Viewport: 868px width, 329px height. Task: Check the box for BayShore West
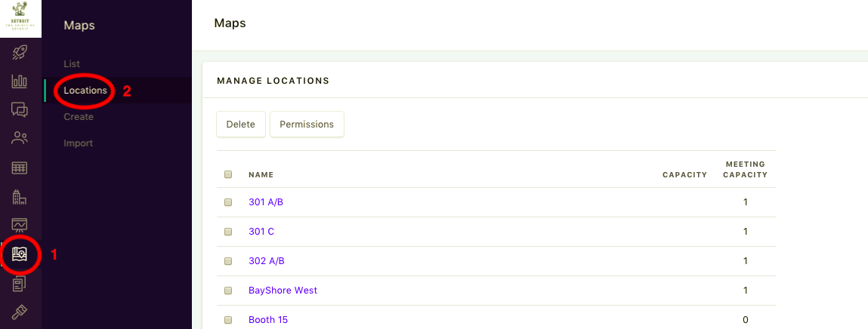pyautogui.click(x=228, y=291)
